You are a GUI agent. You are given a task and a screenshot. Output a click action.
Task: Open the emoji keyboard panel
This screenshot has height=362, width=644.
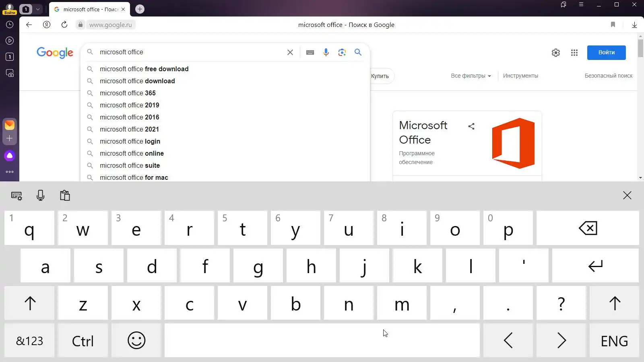(x=136, y=341)
